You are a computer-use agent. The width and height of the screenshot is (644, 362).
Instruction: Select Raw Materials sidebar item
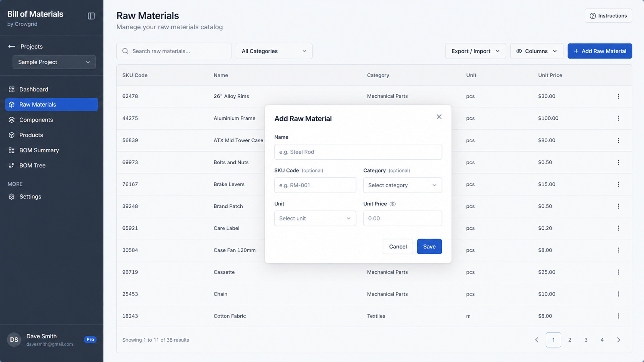[52, 105]
